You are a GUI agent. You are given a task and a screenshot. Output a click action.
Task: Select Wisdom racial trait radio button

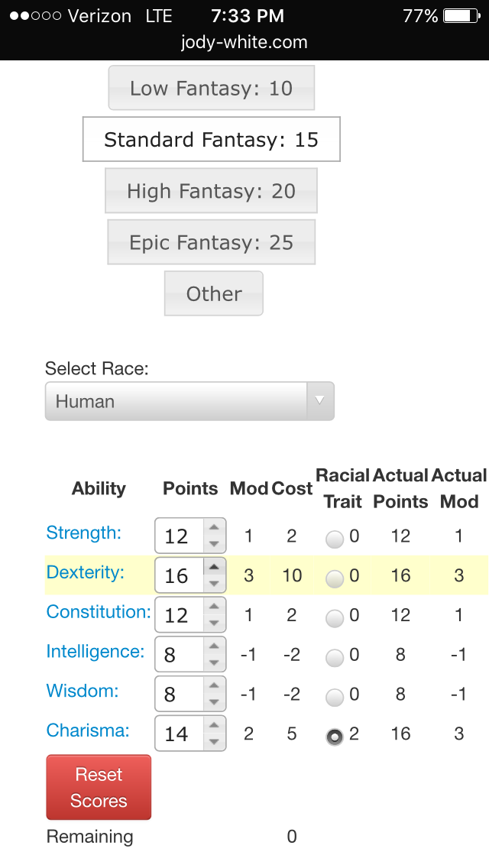(x=335, y=698)
